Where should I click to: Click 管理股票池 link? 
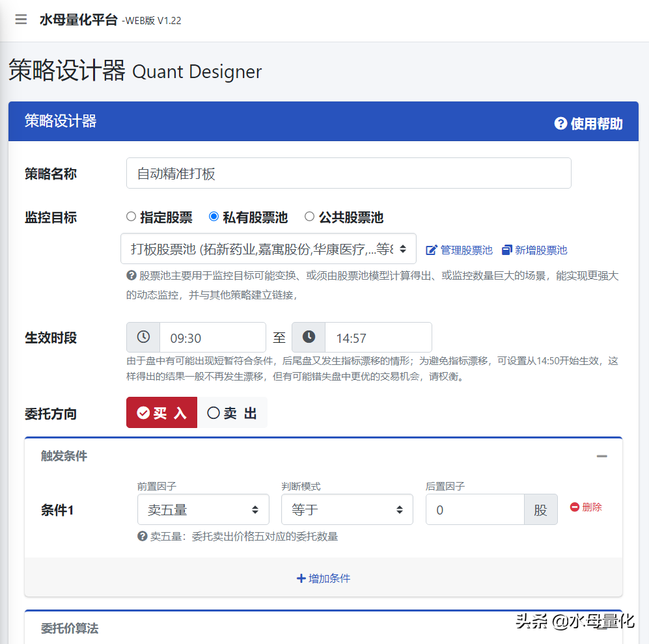tap(459, 250)
